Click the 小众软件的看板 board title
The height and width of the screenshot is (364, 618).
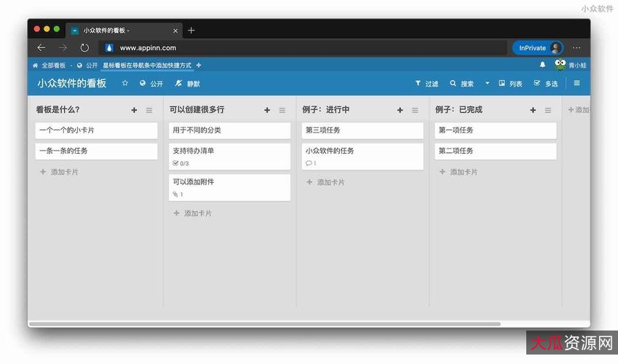coord(72,83)
